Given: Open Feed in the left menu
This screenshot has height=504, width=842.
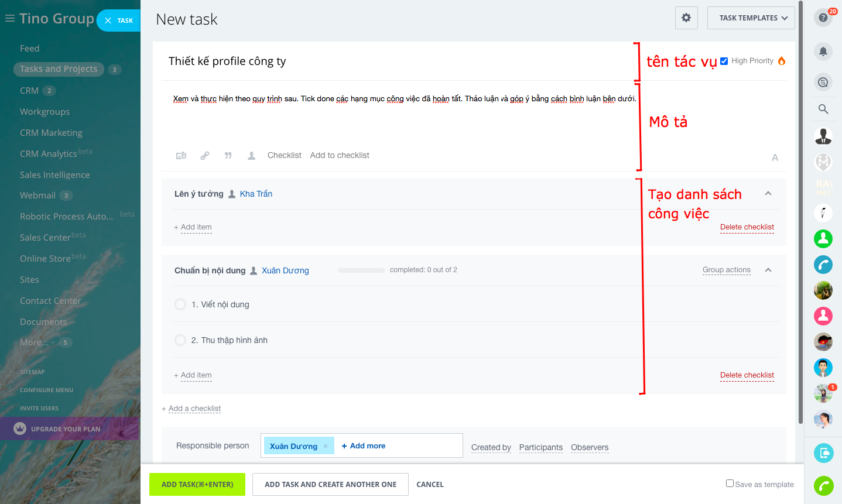Looking at the screenshot, I should tap(29, 49).
